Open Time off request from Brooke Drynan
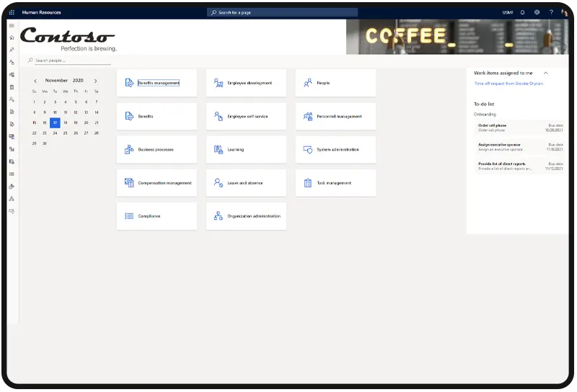This screenshot has height=392, width=577. point(508,84)
